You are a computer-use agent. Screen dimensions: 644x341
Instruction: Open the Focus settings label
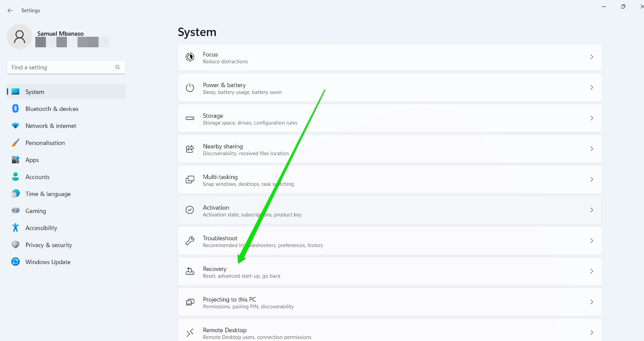tap(211, 54)
